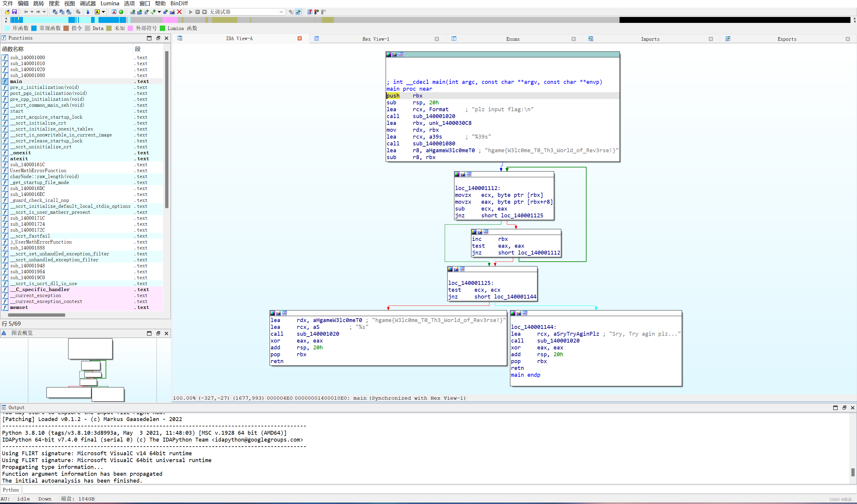Viewport: 857px width, 504px height.
Task: Delete a function using the red X icon
Action: pos(179,12)
